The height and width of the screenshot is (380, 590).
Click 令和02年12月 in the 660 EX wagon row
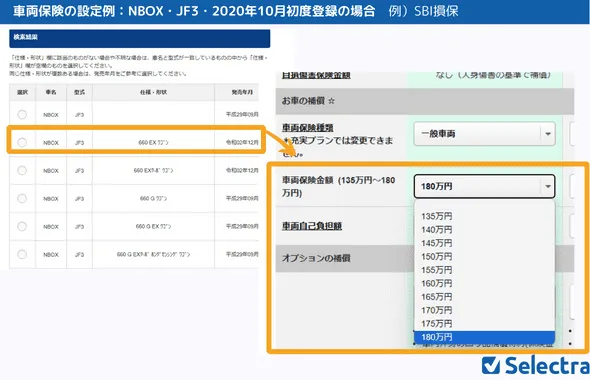pyautogui.click(x=242, y=143)
